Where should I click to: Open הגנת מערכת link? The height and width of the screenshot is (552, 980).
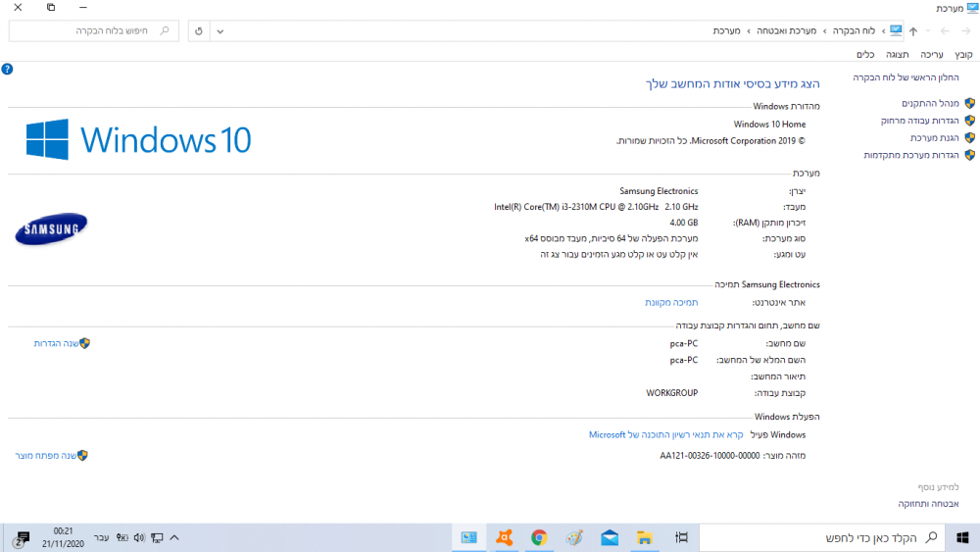tap(934, 137)
